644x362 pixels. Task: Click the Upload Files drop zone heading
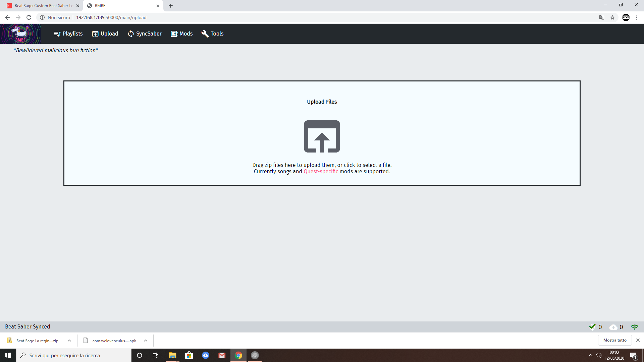322,102
